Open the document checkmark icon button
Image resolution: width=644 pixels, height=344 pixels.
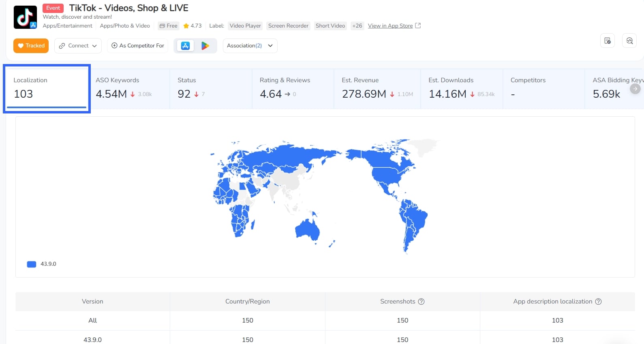tap(607, 41)
